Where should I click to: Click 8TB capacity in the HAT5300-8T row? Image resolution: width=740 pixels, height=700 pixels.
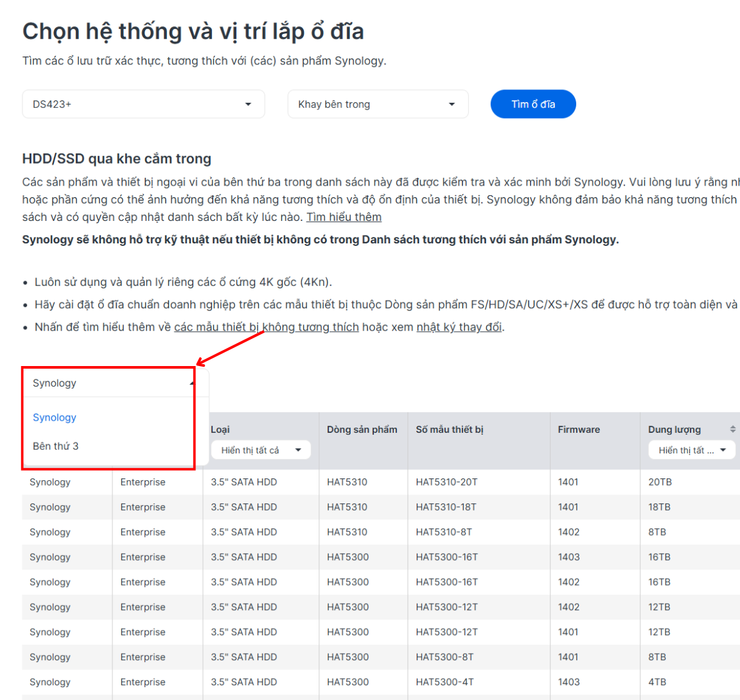[x=657, y=657]
